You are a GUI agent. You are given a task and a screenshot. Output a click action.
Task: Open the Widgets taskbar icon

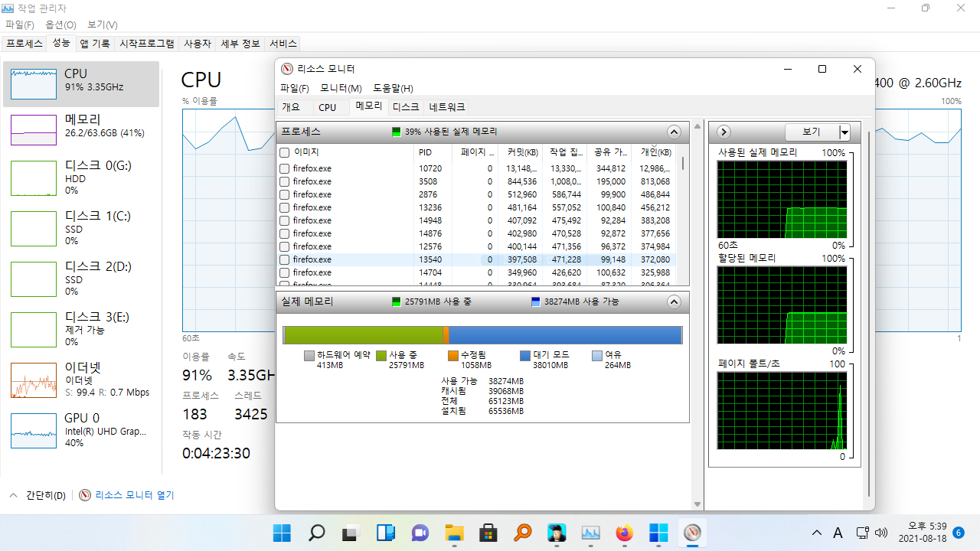(385, 533)
